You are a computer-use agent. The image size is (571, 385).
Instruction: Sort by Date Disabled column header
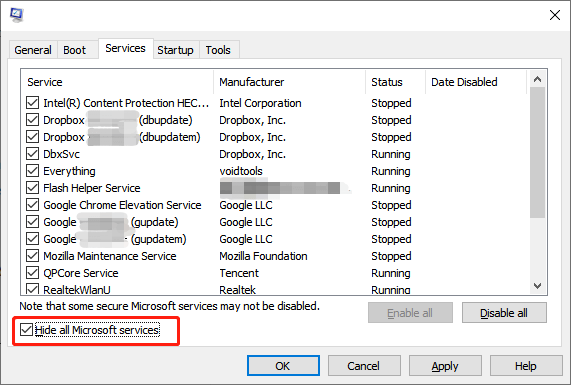(476, 82)
